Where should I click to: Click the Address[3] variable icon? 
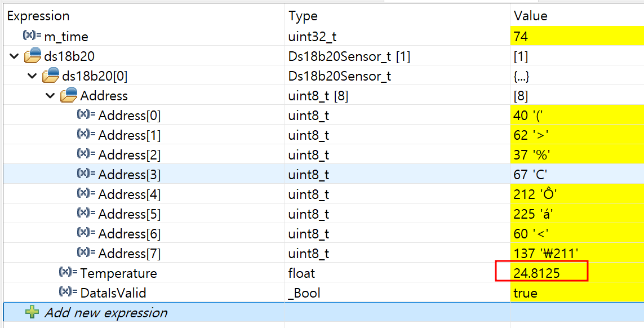pos(86,174)
